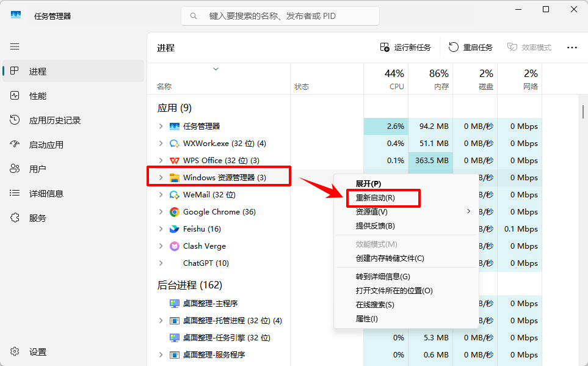Click the Clash Verge cat icon
The height and width of the screenshot is (366, 588).
pos(175,246)
